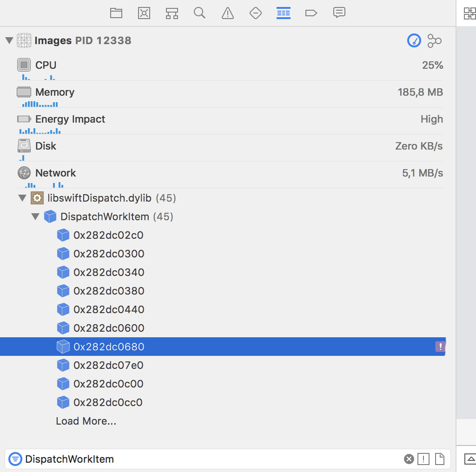
Task: Collapse the libswiftDispatch.dylib group
Action: pyautogui.click(x=22, y=198)
